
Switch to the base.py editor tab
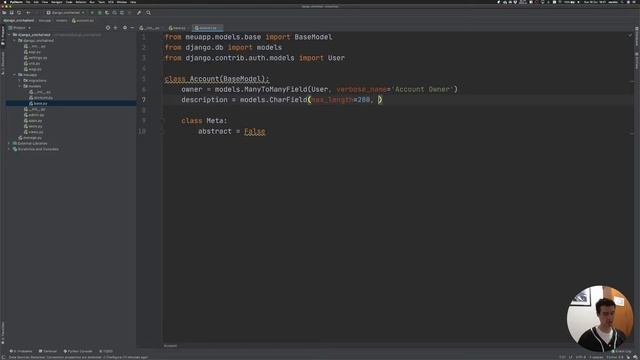177,28
